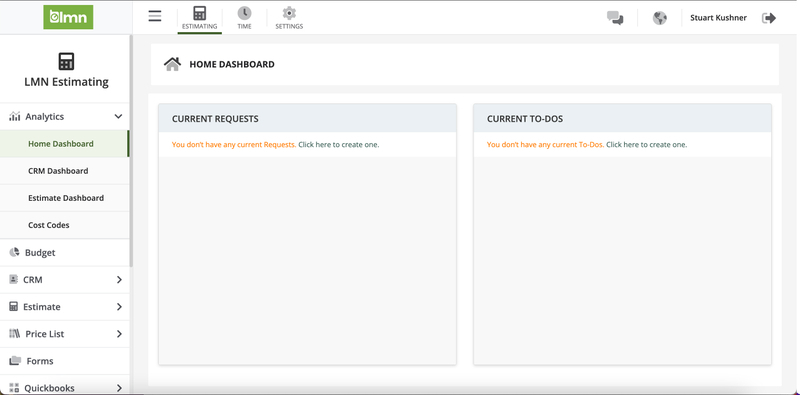
Task: Open Stuart Kushner user profile
Action: point(718,18)
